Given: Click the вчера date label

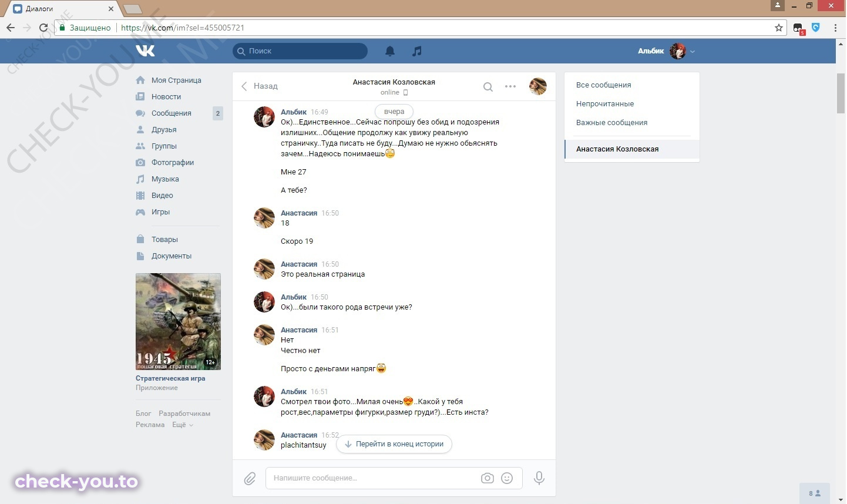Looking at the screenshot, I should pyautogui.click(x=394, y=112).
